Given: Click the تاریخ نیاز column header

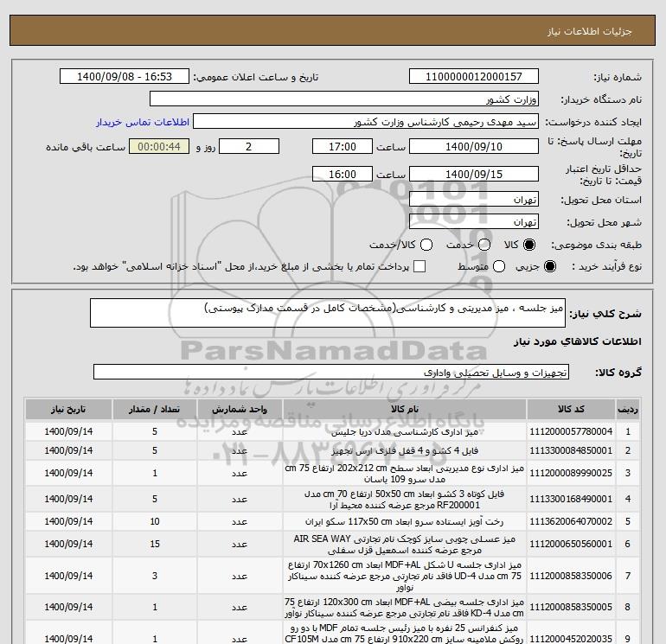Looking at the screenshot, I should tap(68, 409).
